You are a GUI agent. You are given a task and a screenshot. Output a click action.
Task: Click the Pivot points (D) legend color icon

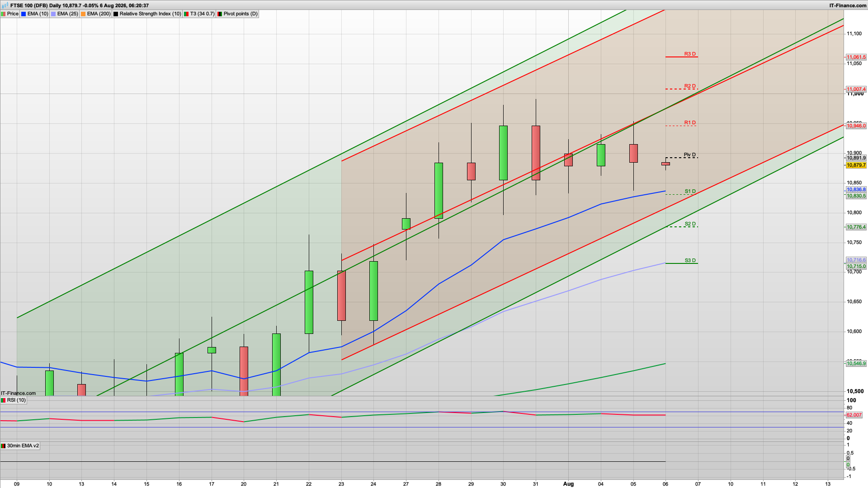pyautogui.click(x=220, y=14)
